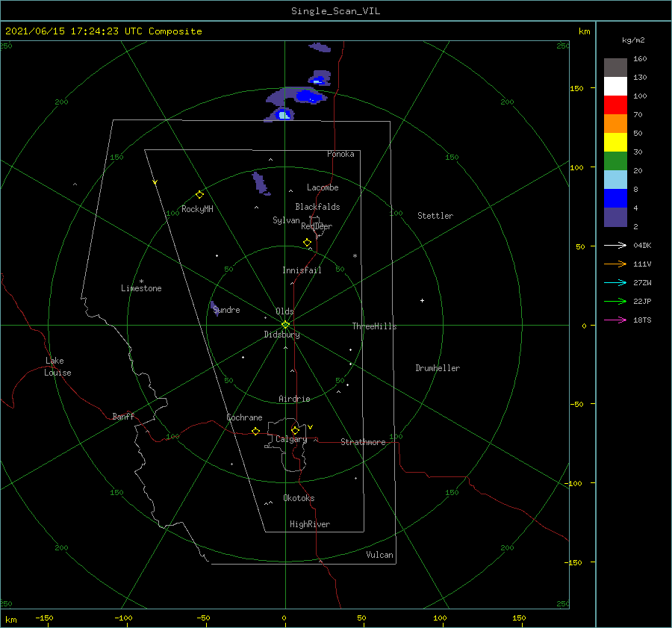
Task: Click the Limestone label
Action: tap(141, 288)
